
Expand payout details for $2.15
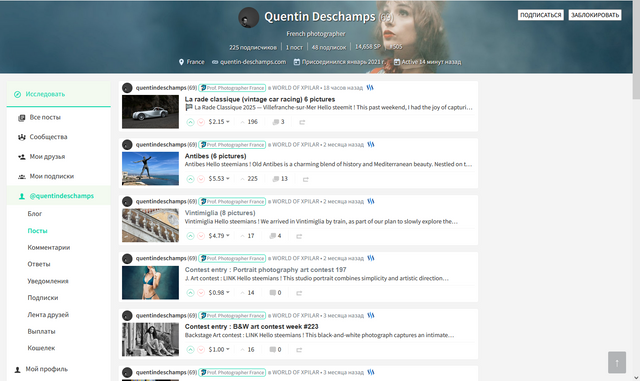(219, 122)
